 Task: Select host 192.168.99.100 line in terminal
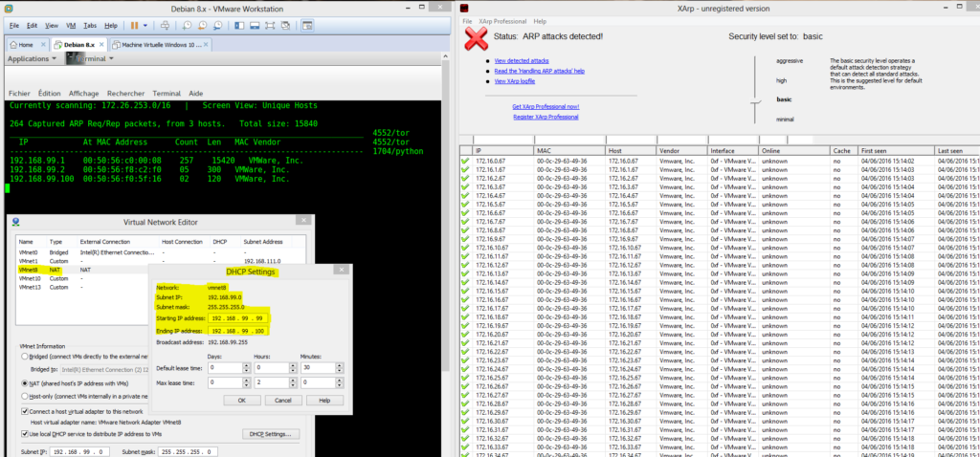tap(150, 179)
